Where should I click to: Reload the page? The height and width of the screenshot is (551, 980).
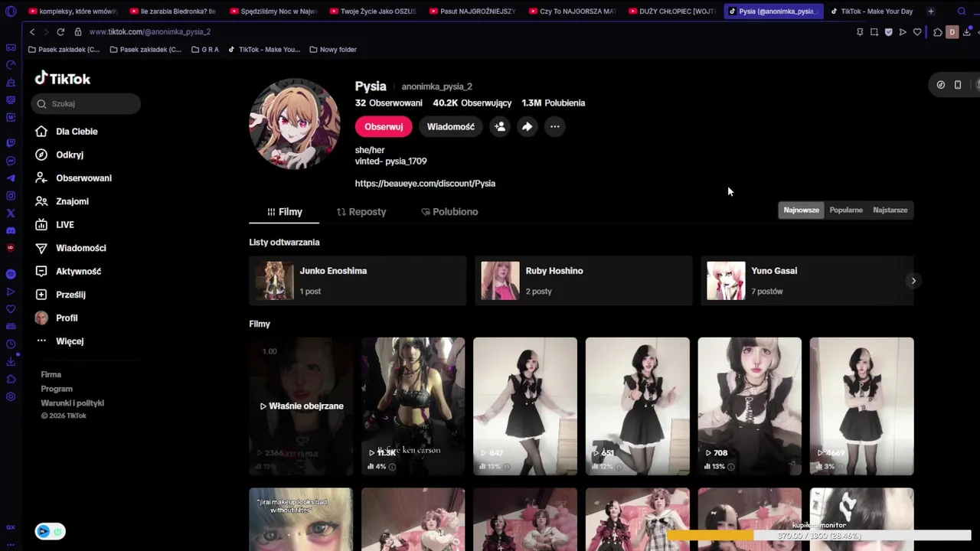coord(60,31)
